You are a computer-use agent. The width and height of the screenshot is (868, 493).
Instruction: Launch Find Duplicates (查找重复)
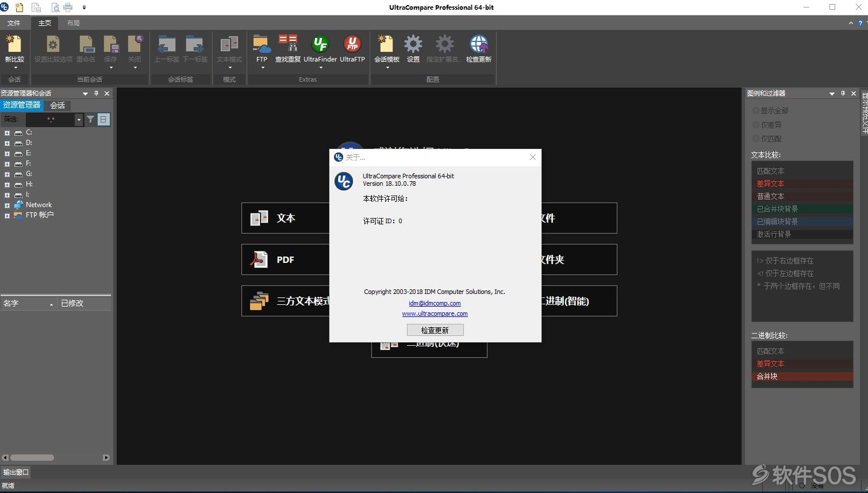click(x=288, y=49)
